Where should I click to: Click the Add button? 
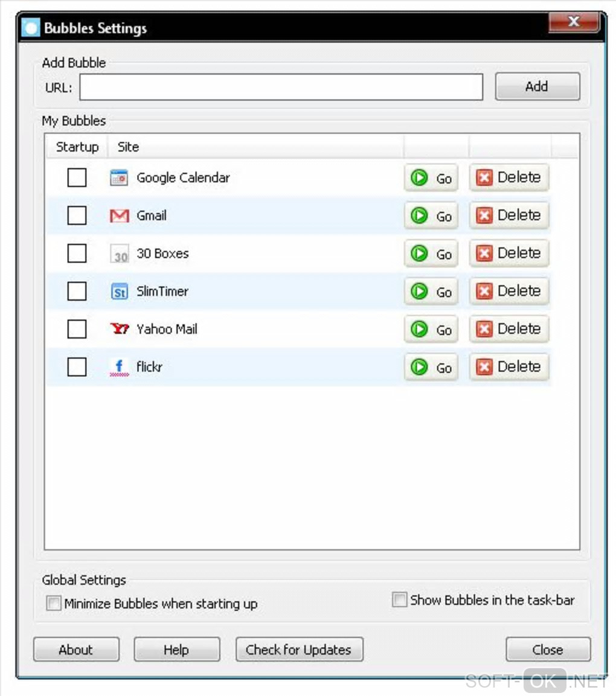point(537,86)
